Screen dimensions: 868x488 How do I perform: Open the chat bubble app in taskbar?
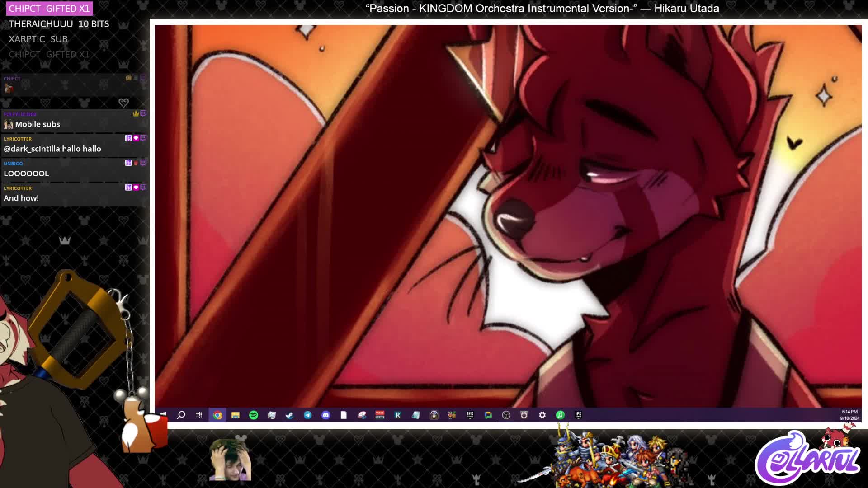coord(488,415)
